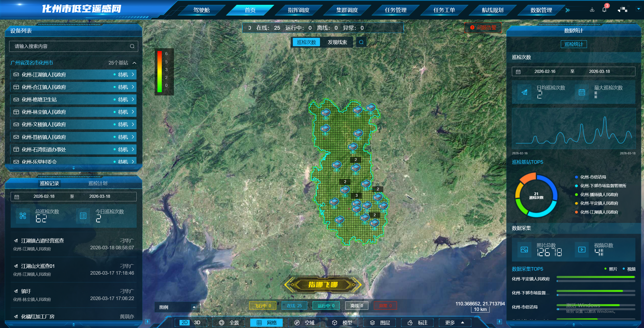
Task: Click the calendar icon in 巡检次数 date range
Action: coord(518,72)
